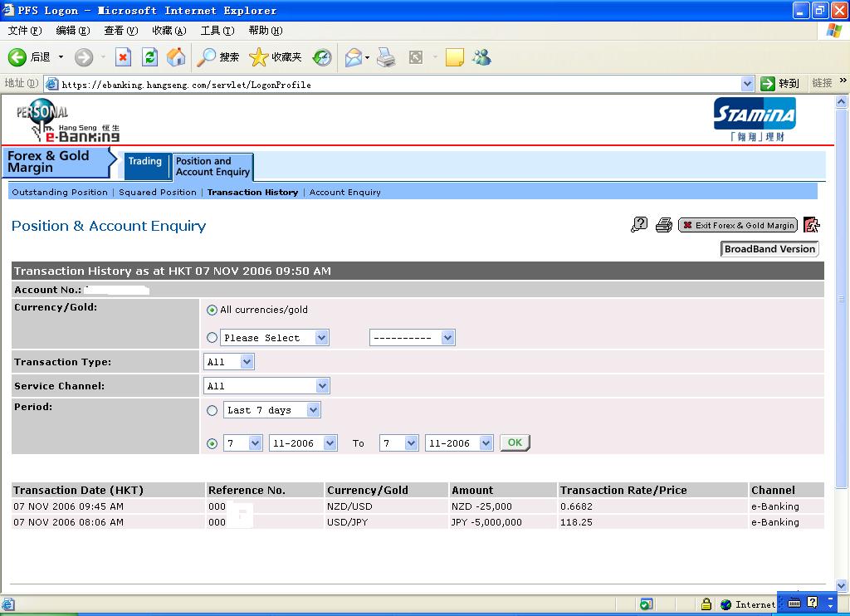Select the All currencies/gold radio button
The image size is (850, 616).
click(x=212, y=310)
